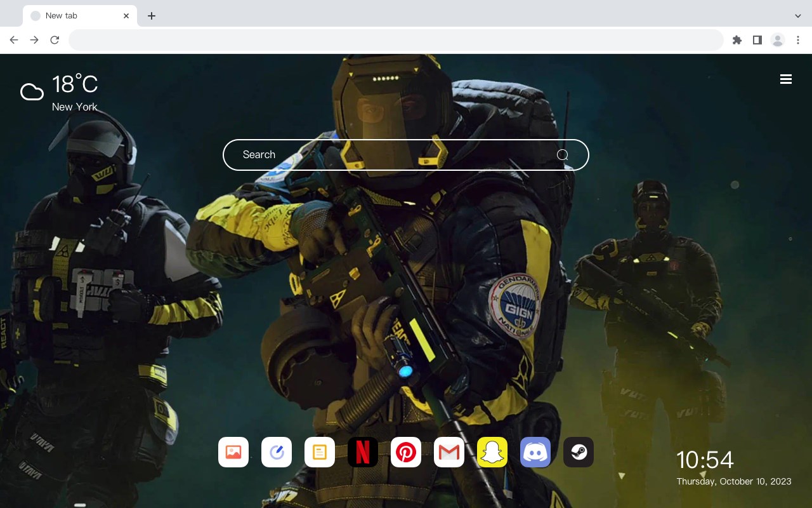Open the Chrome profile avatar

778,40
